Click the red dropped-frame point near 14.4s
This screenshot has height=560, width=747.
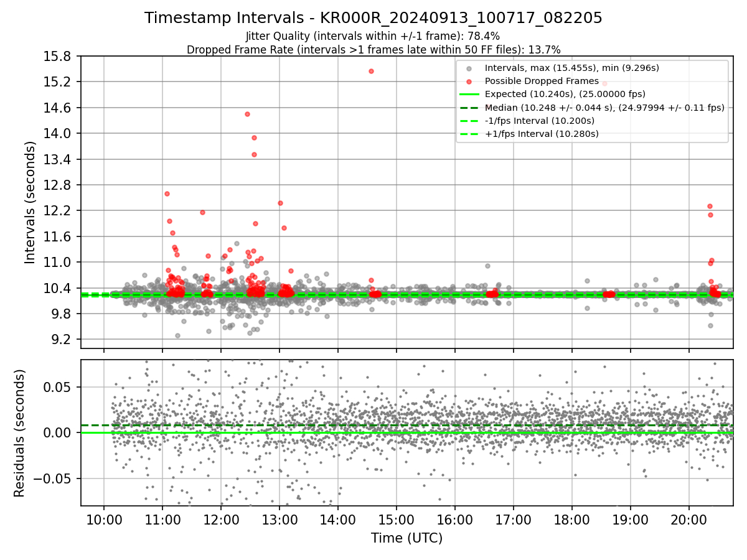(247, 114)
